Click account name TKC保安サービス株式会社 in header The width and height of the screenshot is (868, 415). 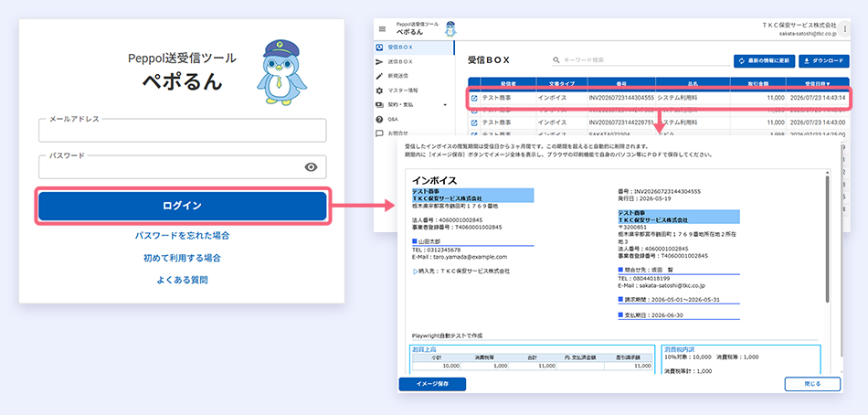point(799,25)
